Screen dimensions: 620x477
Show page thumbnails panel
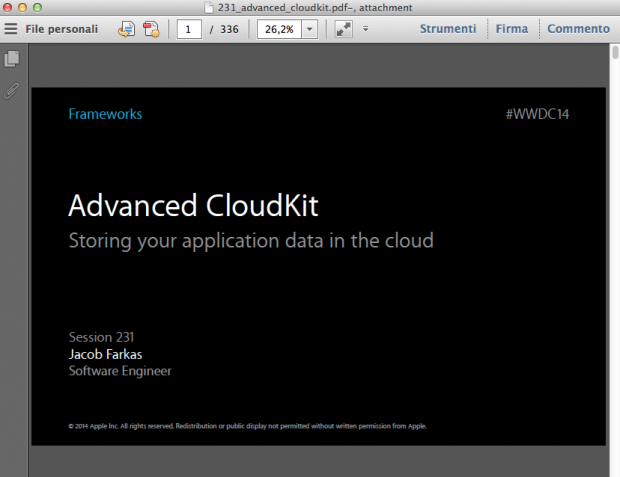tap(12, 59)
